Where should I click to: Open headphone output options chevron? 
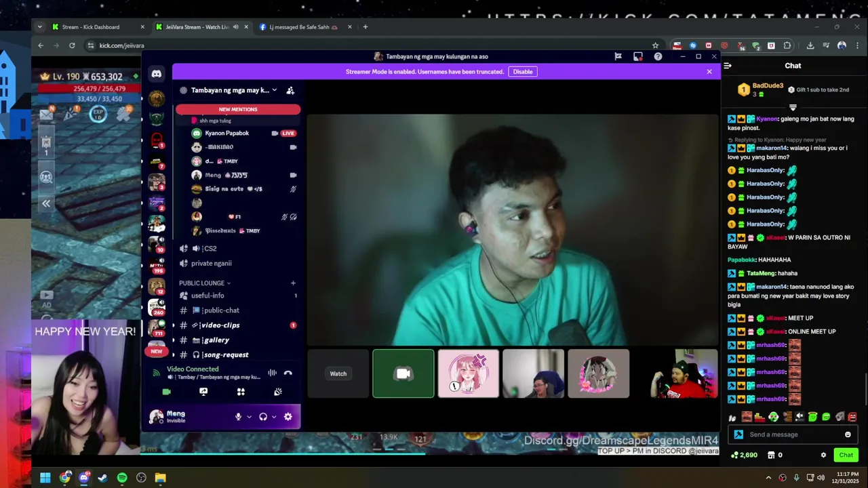point(274,417)
